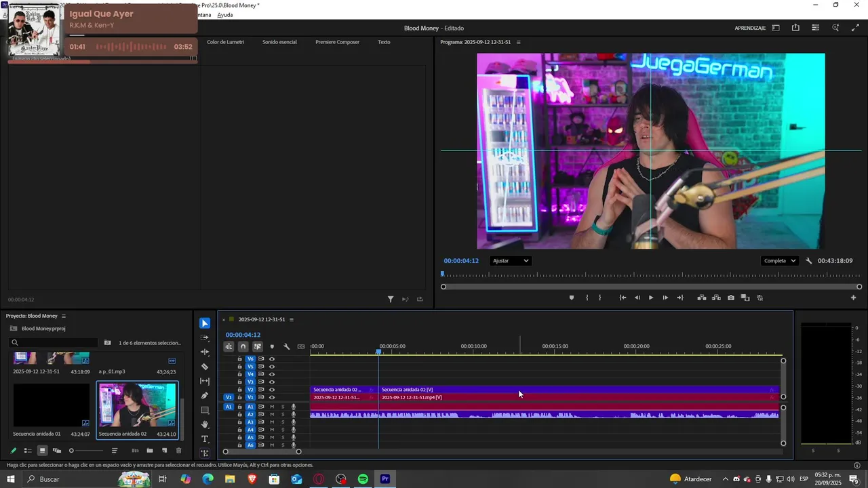Switch to the Texto tab
The width and height of the screenshot is (868, 488).
pyautogui.click(x=384, y=42)
